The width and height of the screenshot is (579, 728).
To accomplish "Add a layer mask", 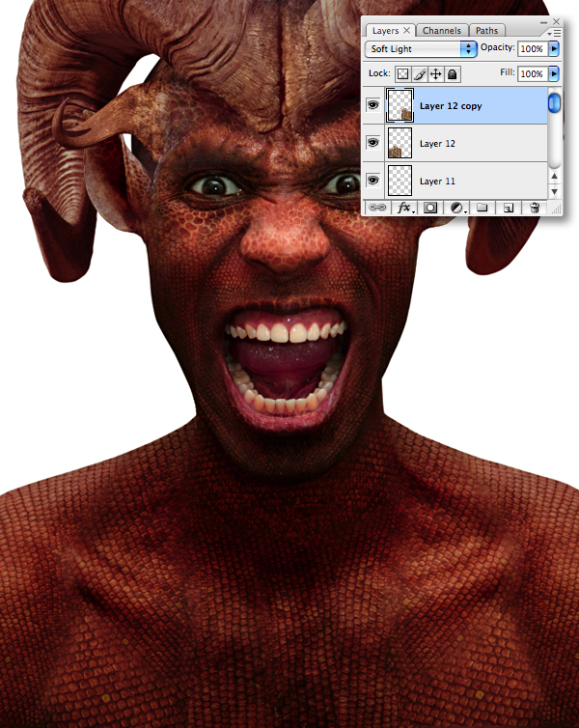I will 430,208.
